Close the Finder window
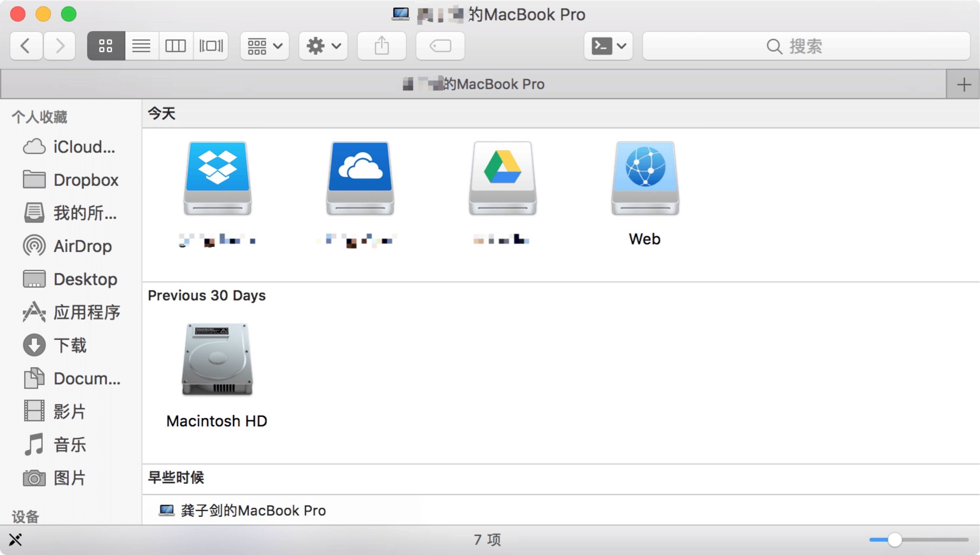The width and height of the screenshot is (980, 555). (x=17, y=15)
